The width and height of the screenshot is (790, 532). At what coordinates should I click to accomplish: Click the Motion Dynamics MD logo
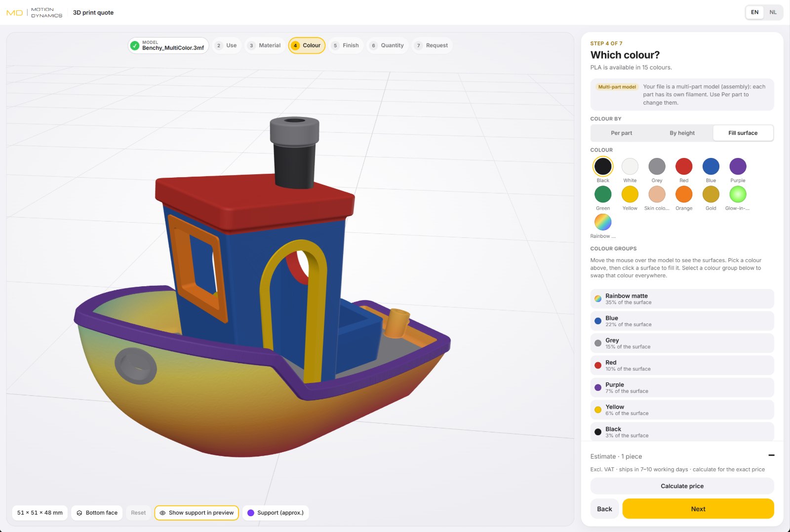click(x=34, y=12)
